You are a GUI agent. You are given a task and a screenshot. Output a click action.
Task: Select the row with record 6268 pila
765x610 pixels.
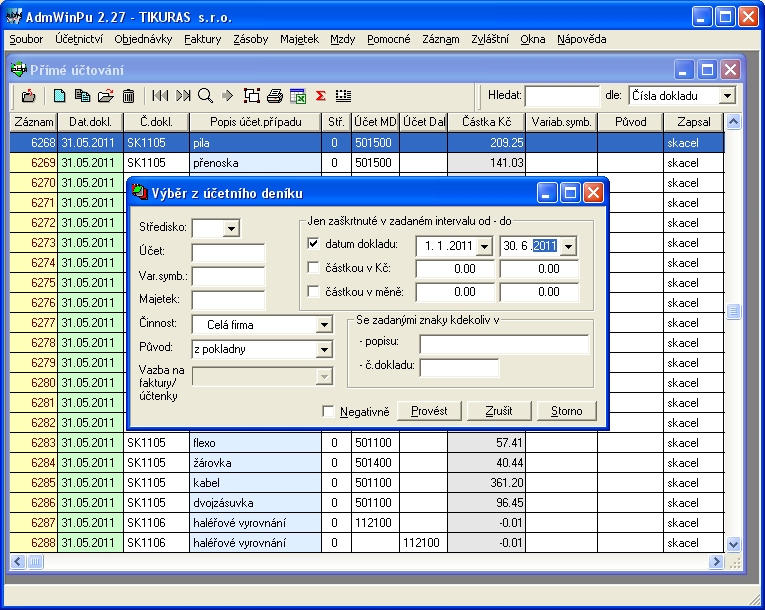click(367, 143)
